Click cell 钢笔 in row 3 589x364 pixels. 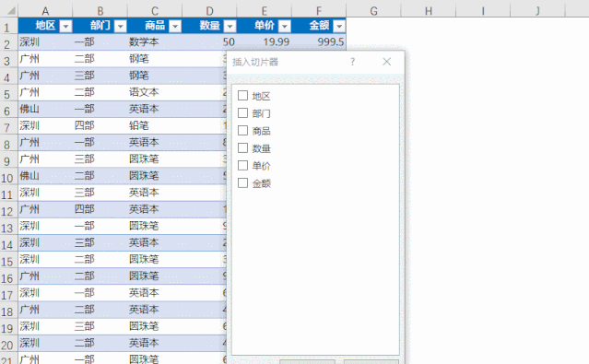155,59
